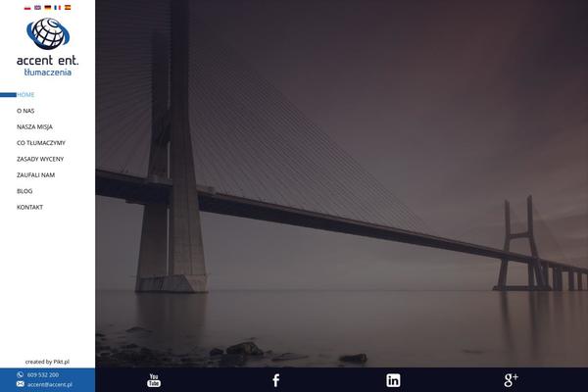Viewport: 588px width, 392px height.
Task: Click the phone number 609 532 200
Action: tap(43, 374)
